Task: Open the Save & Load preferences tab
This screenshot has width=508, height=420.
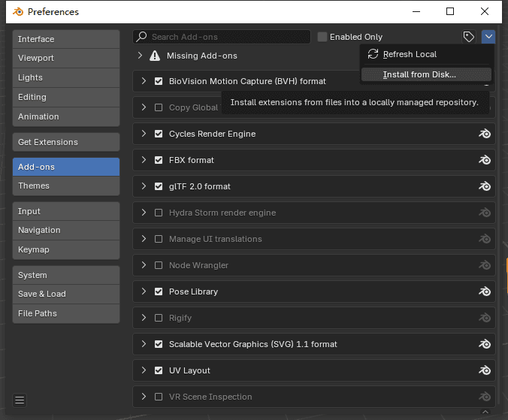Action: [x=66, y=294]
